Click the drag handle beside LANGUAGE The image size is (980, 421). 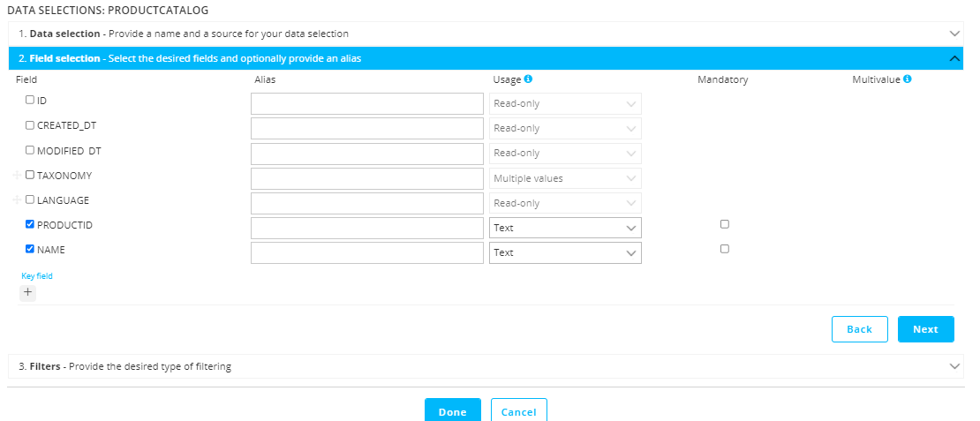(17, 200)
